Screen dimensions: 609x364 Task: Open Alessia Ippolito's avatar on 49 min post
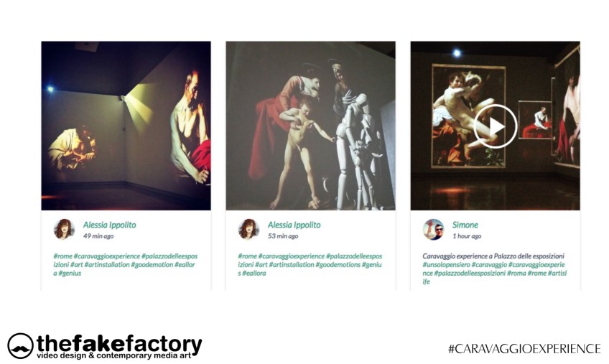(x=64, y=229)
